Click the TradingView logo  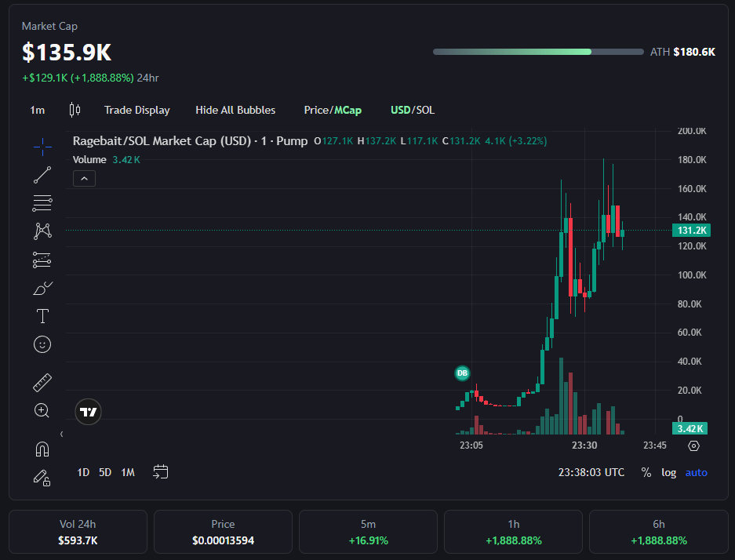88,412
